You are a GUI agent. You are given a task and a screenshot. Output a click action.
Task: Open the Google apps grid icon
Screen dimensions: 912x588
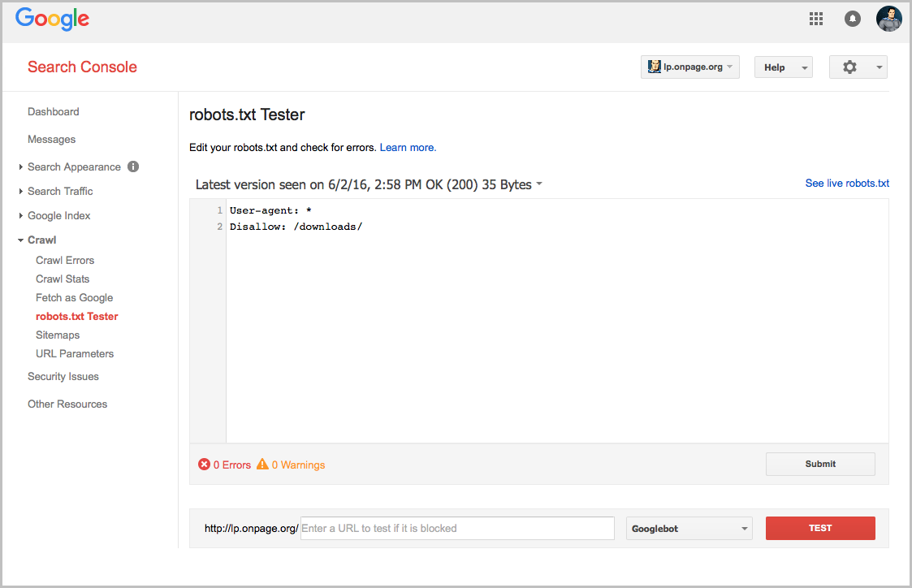(816, 19)
